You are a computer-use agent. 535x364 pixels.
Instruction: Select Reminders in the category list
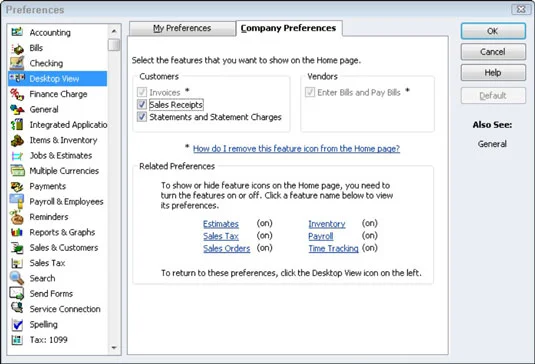tap(49, 217)
